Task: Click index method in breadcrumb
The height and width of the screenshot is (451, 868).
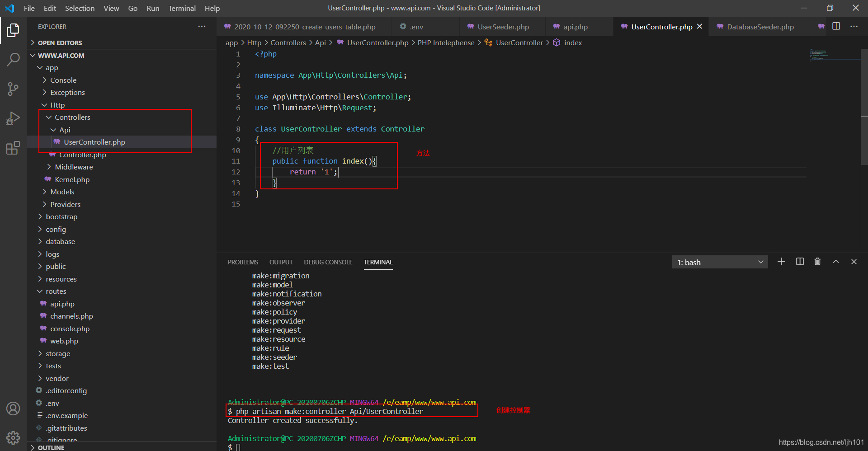Action: pos(573,42)
